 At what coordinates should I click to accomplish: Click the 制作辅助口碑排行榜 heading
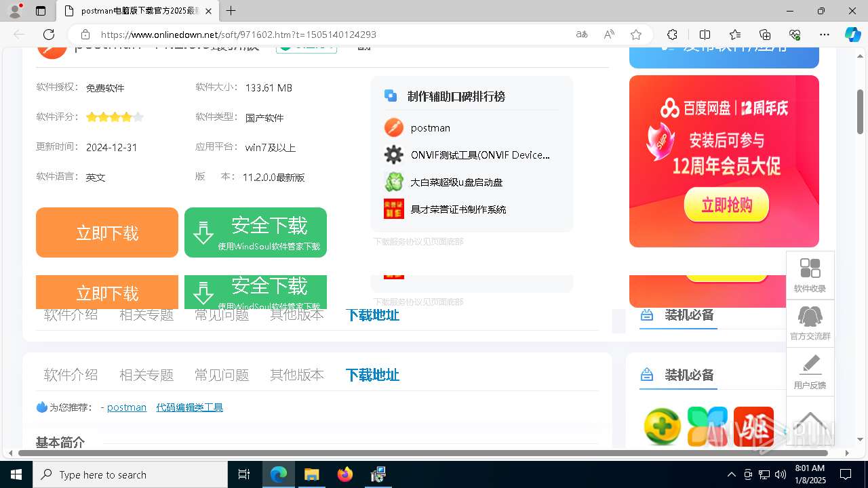point(456,96)
